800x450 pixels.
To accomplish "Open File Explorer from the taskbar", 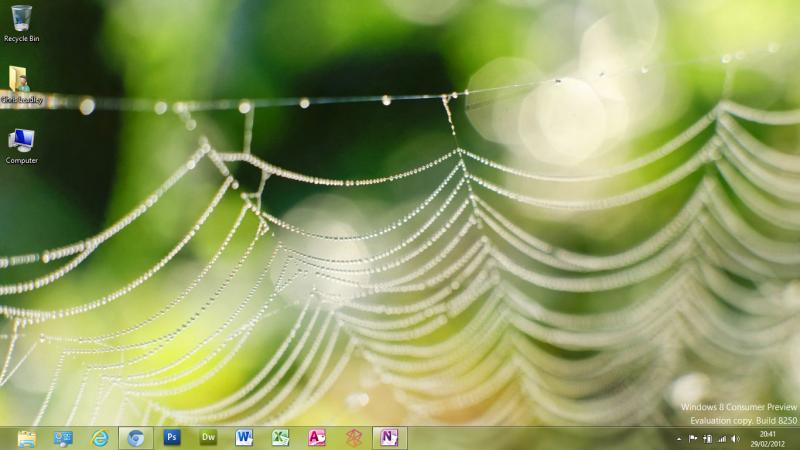I will click(27, 438).
